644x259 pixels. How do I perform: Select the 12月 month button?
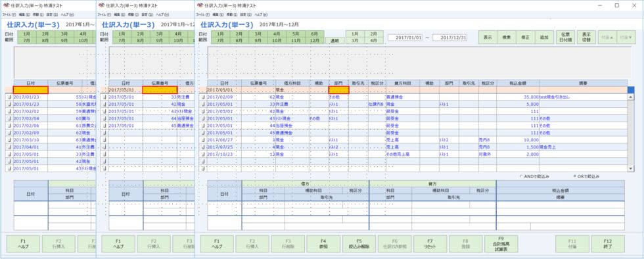[315, 41]
